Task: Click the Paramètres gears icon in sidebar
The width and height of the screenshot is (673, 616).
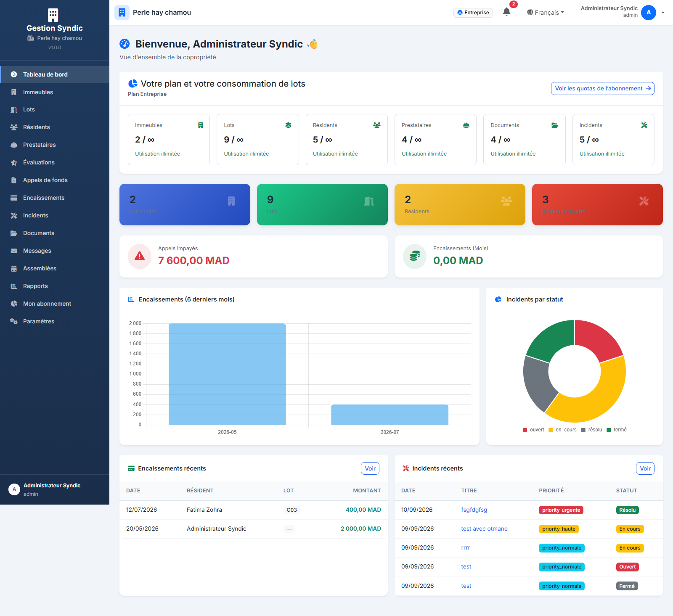Action: tap(14, 321)
